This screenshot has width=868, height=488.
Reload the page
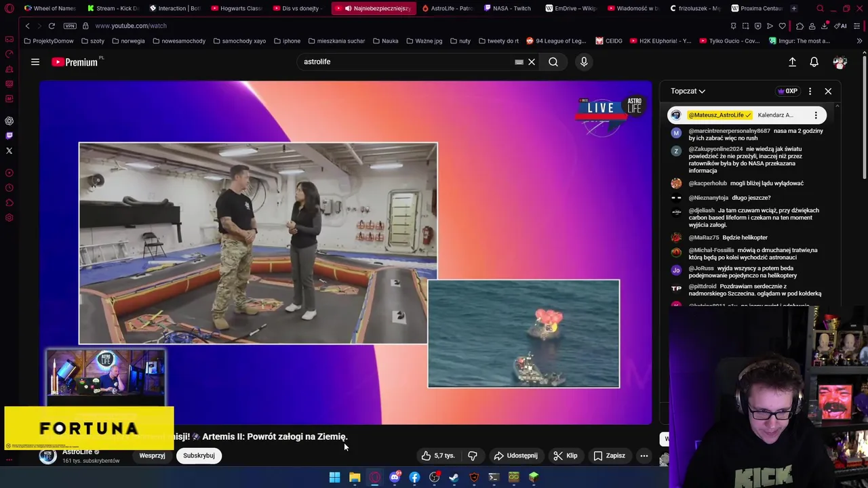point(52,26)
